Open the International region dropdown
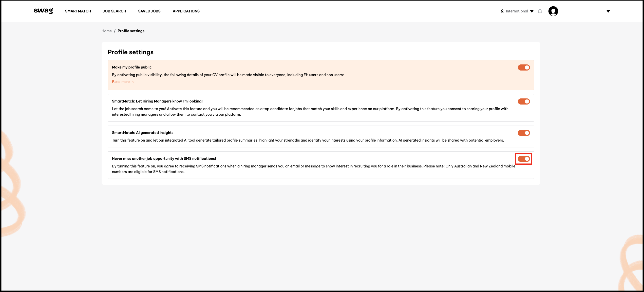 [x=519, y=11]
